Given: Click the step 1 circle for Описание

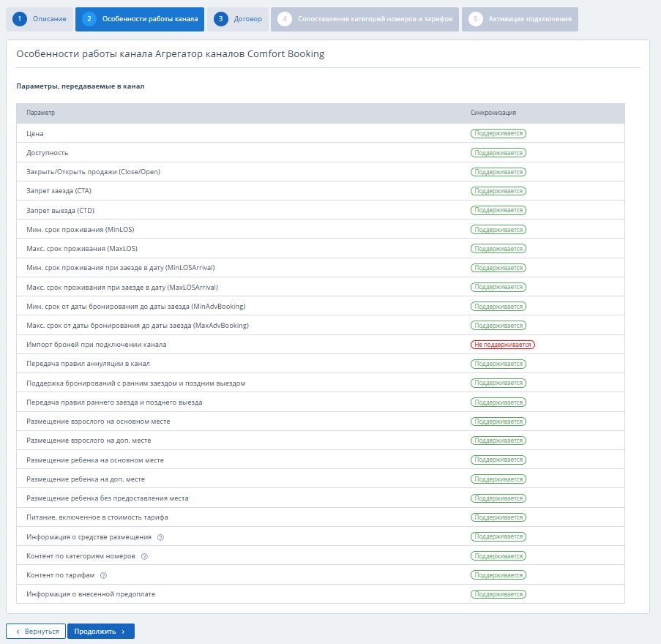Looking at the screenshot, I should [20, 19].
